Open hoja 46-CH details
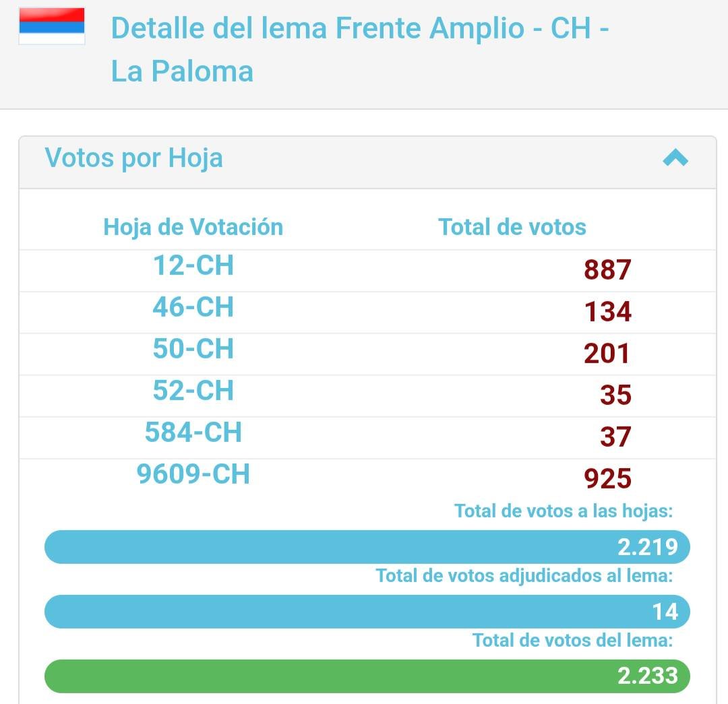This screenshot has width=728, height=704. click(x=193, y=307)
